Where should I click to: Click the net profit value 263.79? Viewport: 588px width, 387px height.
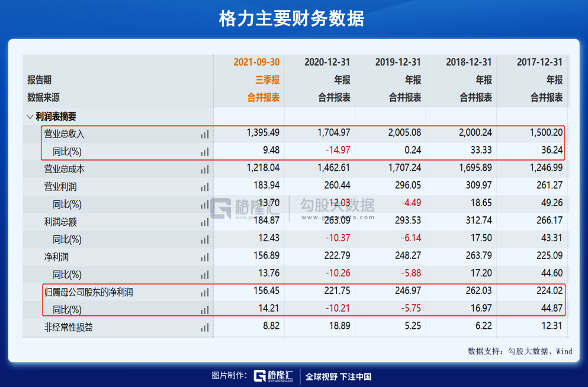[479, 255]
